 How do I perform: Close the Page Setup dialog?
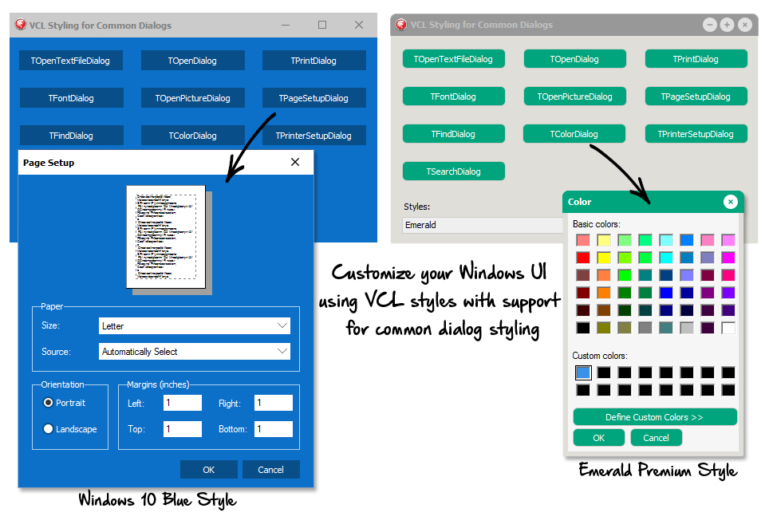point(294,162)
